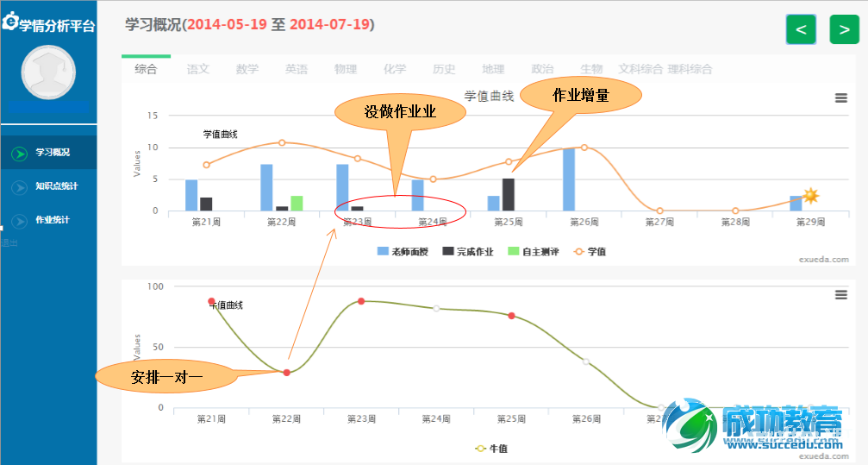The height and width of the screenshot is (465, 868).
Task: Go to next period with right arrow button
Action: (x=844, y=29)
